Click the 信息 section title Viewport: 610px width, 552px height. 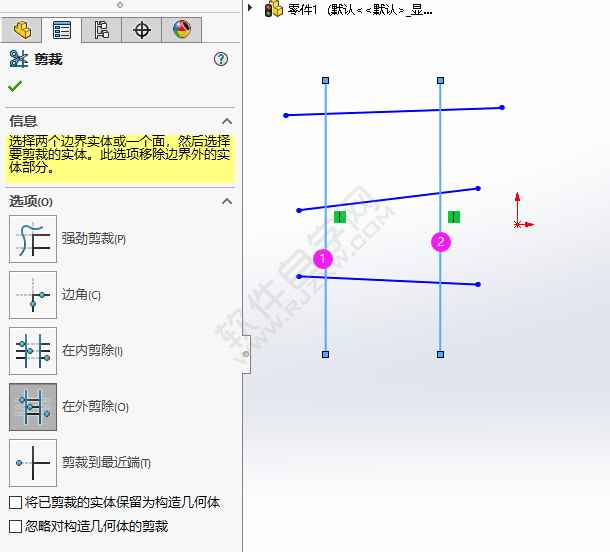23,121
